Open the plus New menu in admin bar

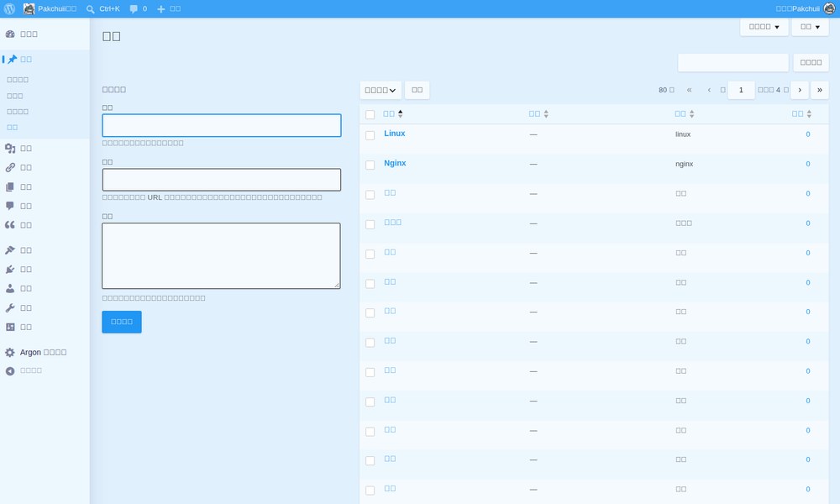pyautogui.click(x=168, y=8)
